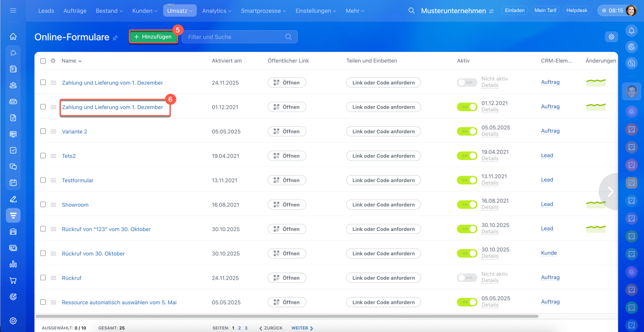Click the drag handle icon for Variante 2
644x332 pixels.
pyautogui.click(x=53, y=131)
